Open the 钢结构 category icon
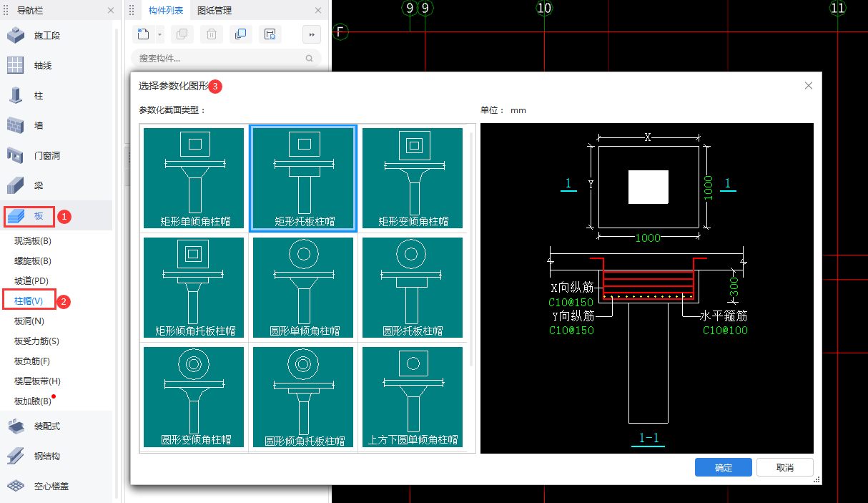The height and width of the screenshot is (503, 868). point(16,456)
